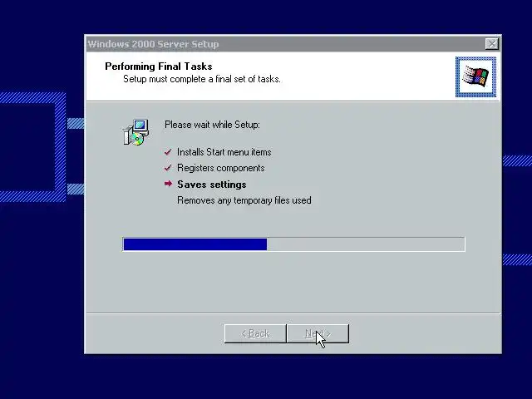The image size is (532, 399).
Task: Close the Windows 2000 Server Setup dialog
Action: point(491,44)
